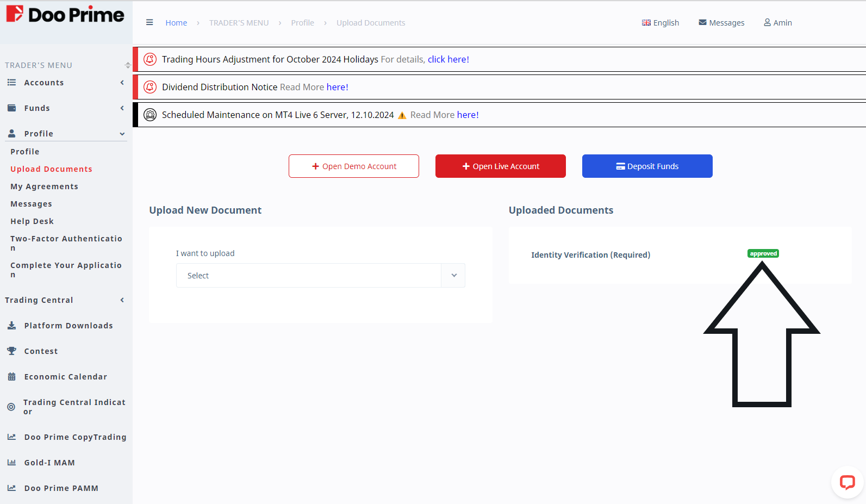Click the Doo Prime CopyTrading chart icon
866x504 pixels.
tap(11, 437)
